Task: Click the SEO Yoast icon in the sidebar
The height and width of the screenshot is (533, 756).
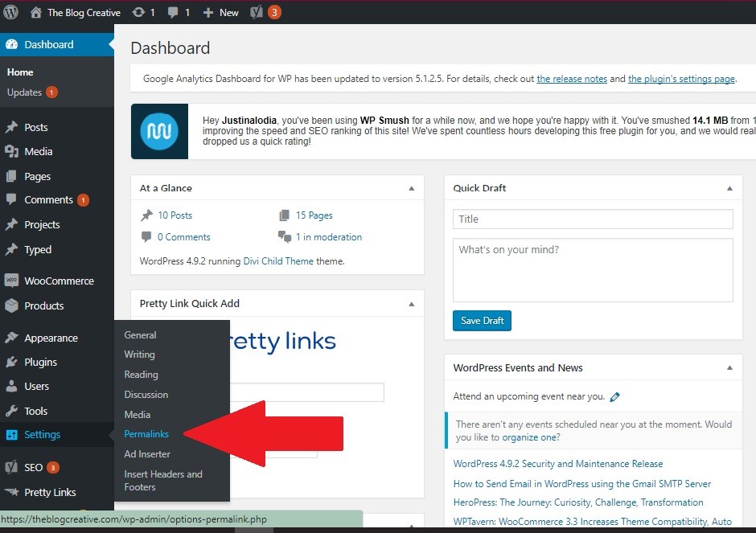Action: tap(11, 467)
